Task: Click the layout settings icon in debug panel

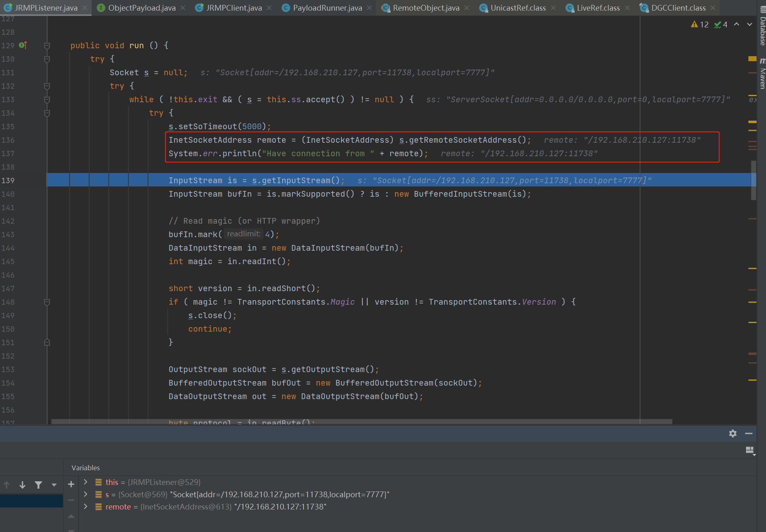Action: 750,450
